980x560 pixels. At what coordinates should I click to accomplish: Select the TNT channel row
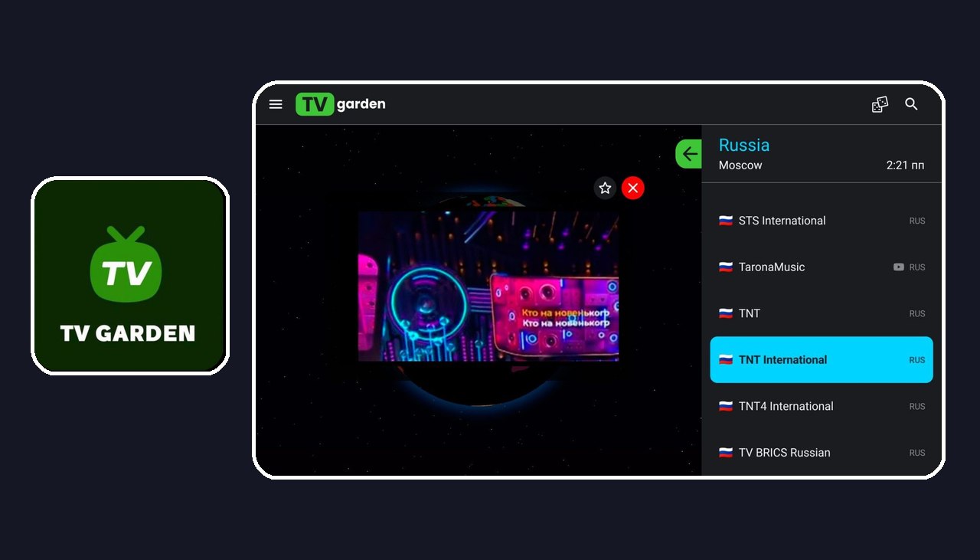tap(822, 313)
